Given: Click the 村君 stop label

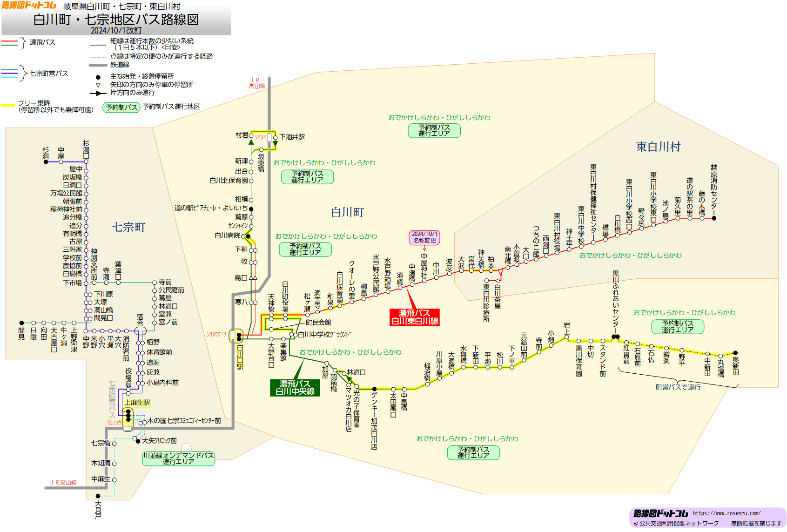Looking at the screenshot, I should (242, 135).
